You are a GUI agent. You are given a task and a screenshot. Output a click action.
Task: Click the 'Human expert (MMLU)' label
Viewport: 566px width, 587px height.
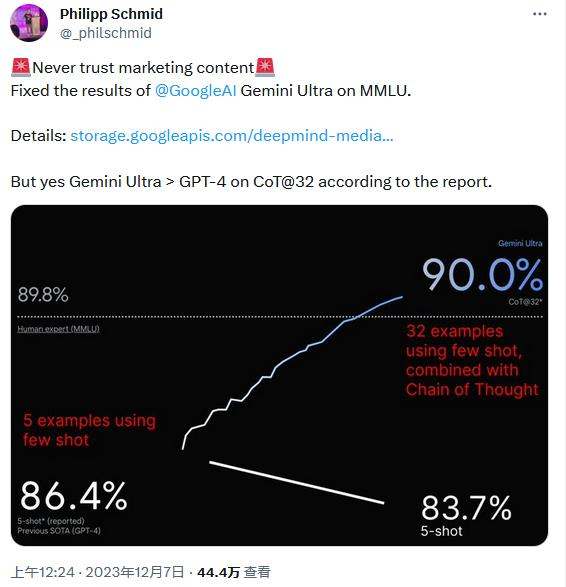(58, 329)
